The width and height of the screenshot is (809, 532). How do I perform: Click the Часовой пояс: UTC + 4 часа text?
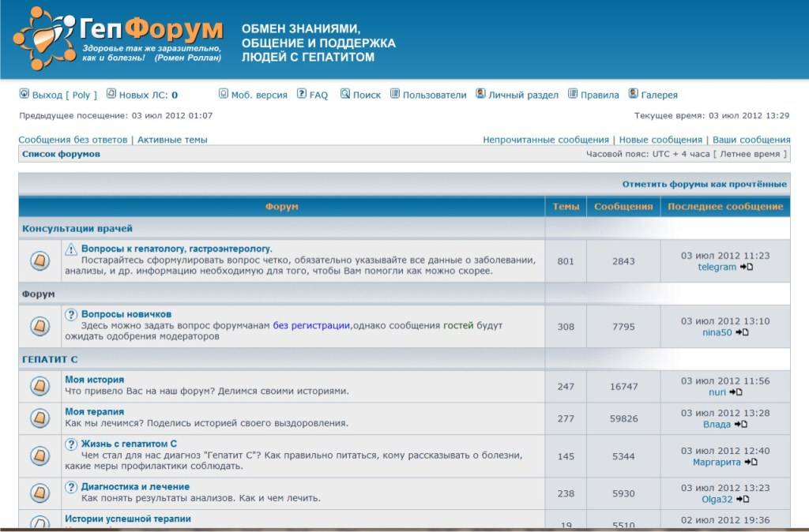click(x=648, y=154)
